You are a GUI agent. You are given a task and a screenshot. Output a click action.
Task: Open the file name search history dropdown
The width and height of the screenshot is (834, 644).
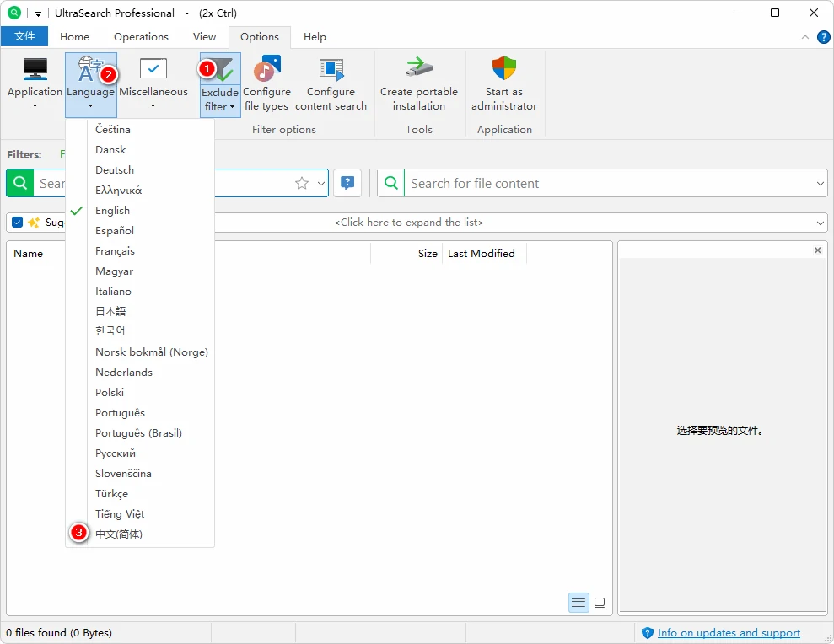320,184
